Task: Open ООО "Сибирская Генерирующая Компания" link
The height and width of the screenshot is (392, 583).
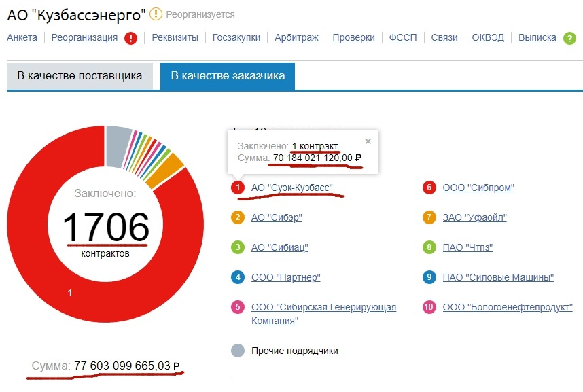Action: tap(324, 313)
